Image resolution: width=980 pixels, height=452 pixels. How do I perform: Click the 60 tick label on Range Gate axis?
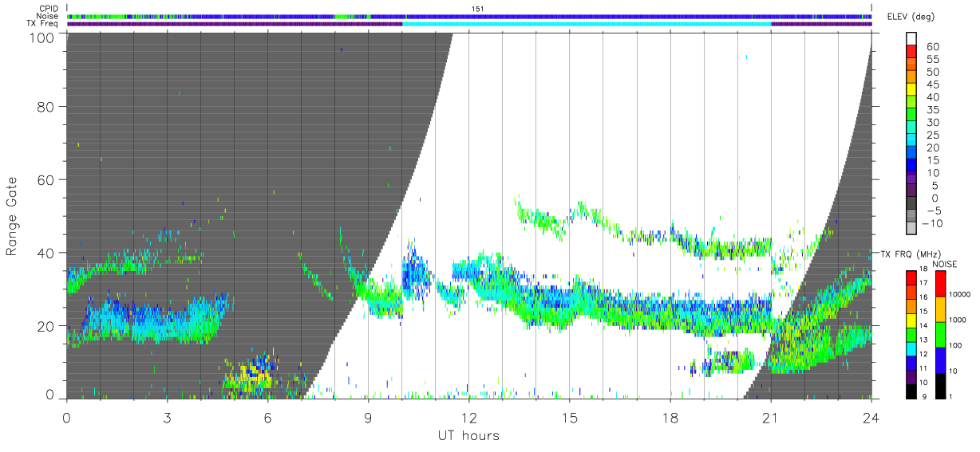click(x=46, y=179)
